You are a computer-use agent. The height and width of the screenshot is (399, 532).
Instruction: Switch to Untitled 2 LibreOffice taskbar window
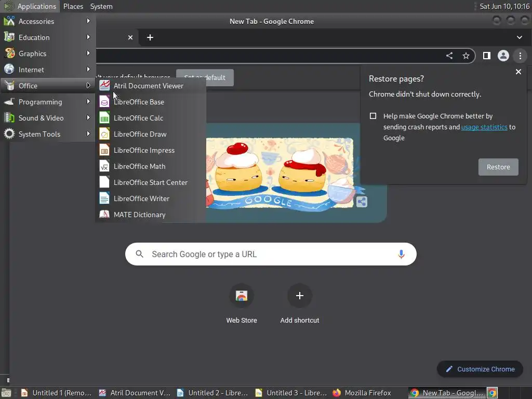tap(212, 393)
